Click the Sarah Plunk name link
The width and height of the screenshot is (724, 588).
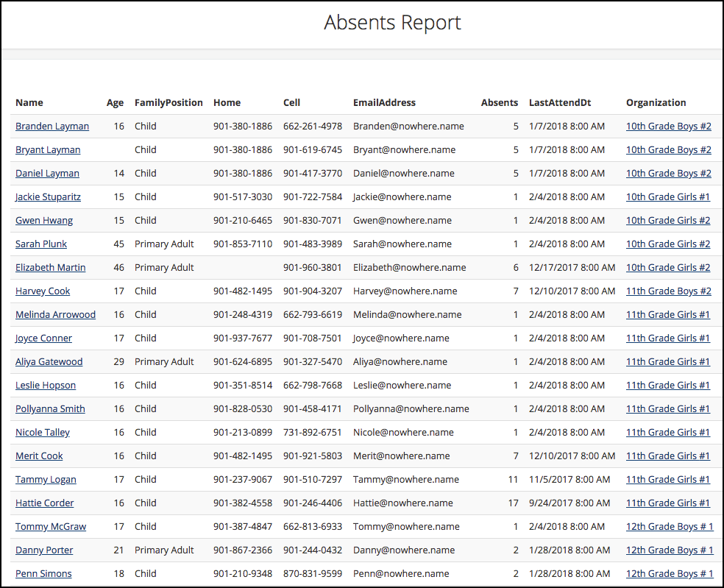tap(40, 244)
